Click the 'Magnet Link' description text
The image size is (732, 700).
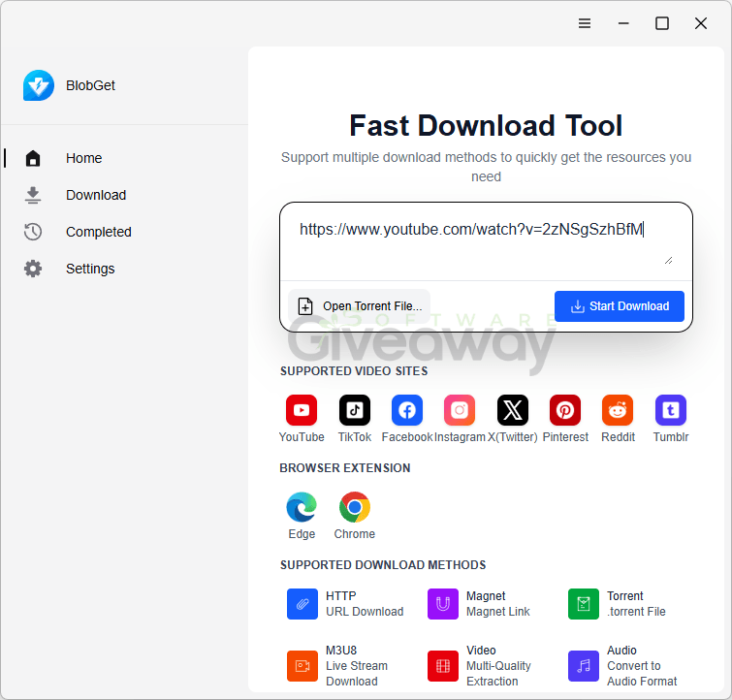498,612
